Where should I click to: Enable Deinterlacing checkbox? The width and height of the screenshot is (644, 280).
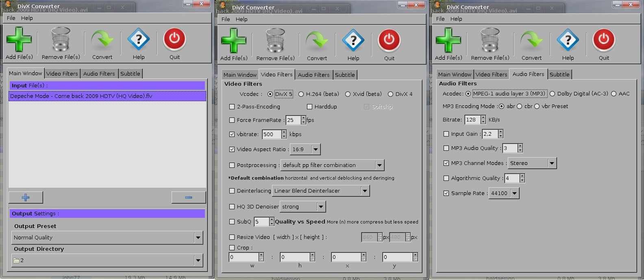[x=232, y=191]
